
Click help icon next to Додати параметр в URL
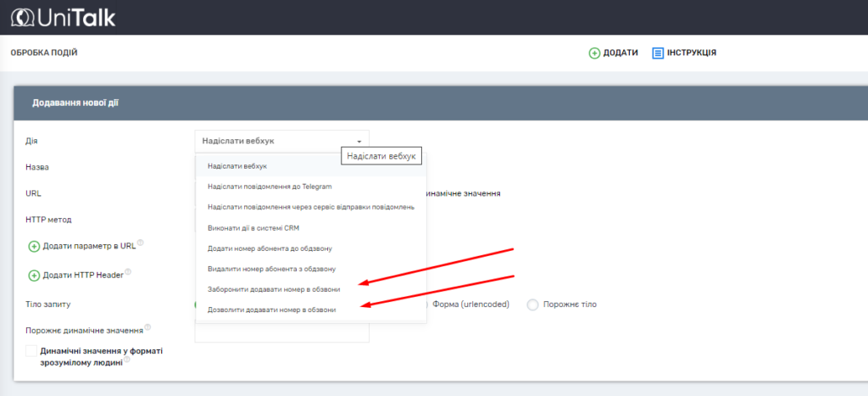141,243
